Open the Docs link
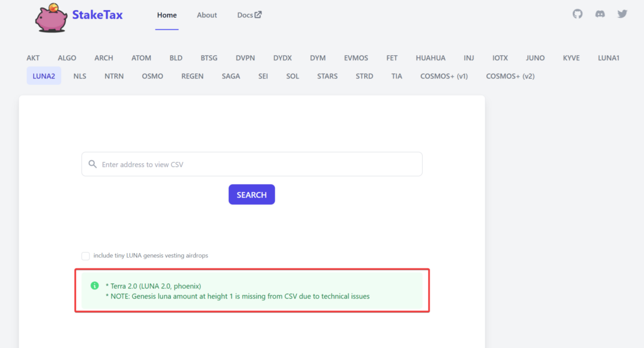644x348 pixels. 249,15
